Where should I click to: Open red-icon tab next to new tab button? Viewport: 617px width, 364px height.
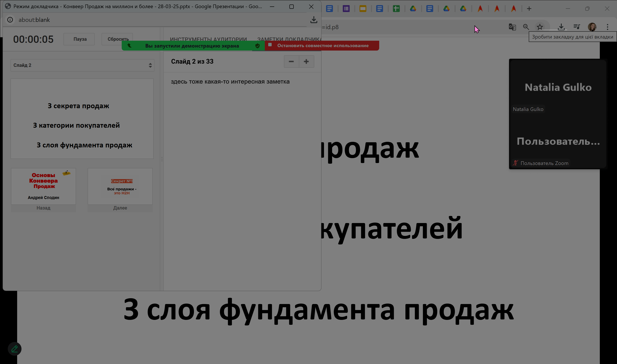click(x=514, y=9)
